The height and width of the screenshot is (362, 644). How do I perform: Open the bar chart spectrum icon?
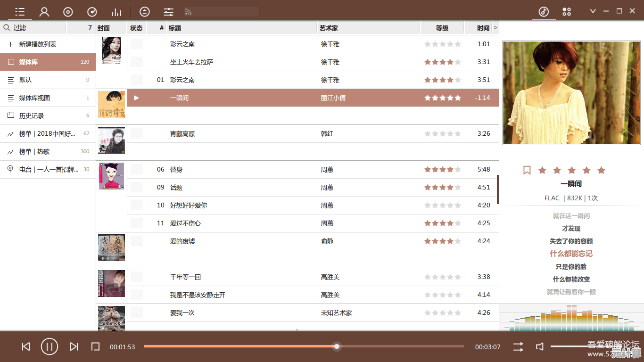116,12
